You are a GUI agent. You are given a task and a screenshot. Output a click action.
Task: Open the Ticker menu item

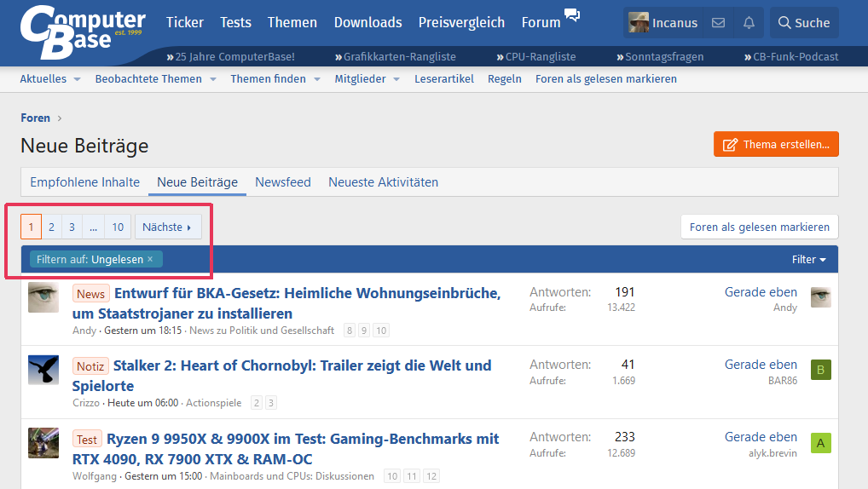click(x=185, y=23)
